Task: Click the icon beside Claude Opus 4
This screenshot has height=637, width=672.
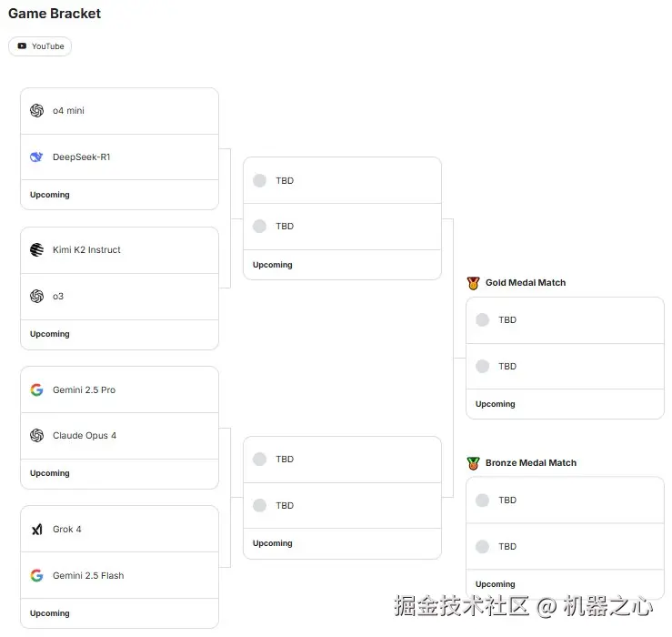Action: pos(37,436)
